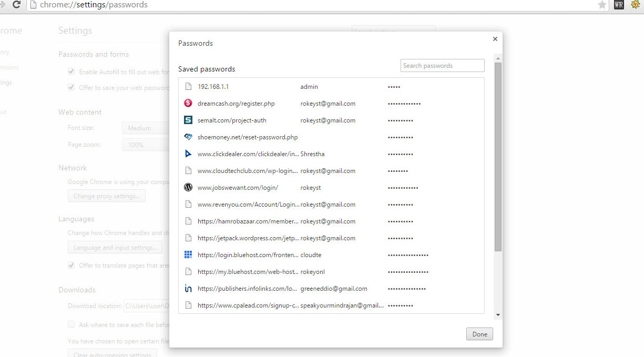Image resolution: width=644 pixels, height=357 pixels.
Task: Select the shoemoney.net/reset-password.php entry
Action: coord(248,137)
